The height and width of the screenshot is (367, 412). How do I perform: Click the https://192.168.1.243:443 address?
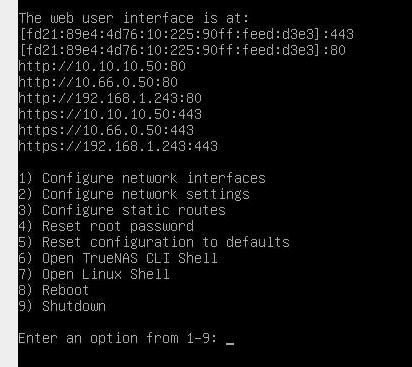[118, 146]
